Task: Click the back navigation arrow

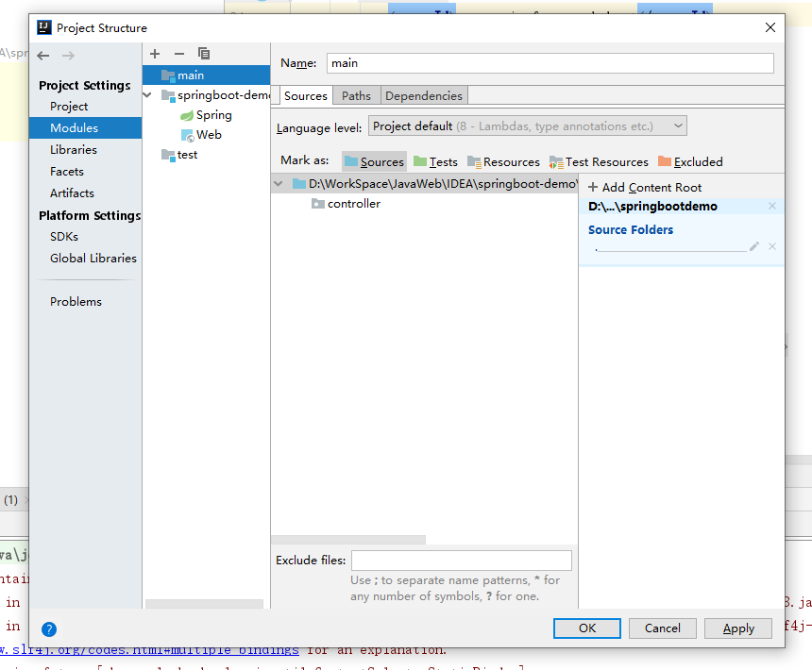Action: pyautogui.click(x=43, y=56)
